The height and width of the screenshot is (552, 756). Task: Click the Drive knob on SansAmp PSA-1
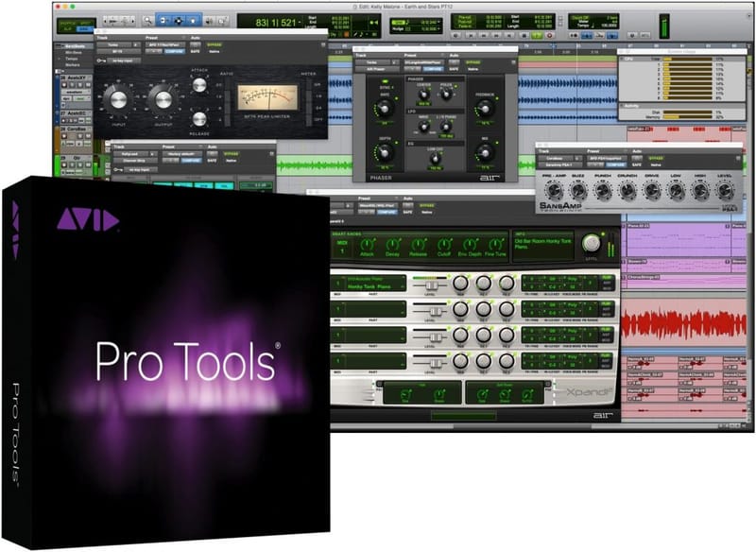[x=652, y=190]
